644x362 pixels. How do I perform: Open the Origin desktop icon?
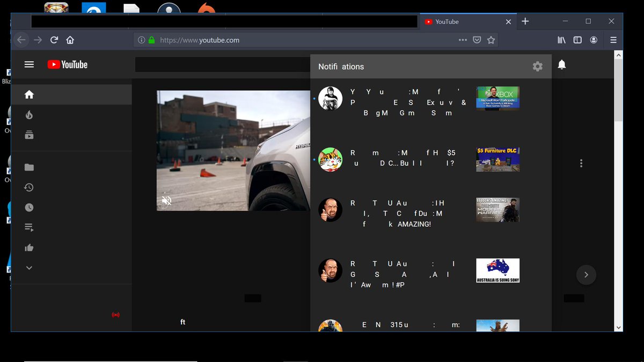pyautogui.click(x=207, y=8)
